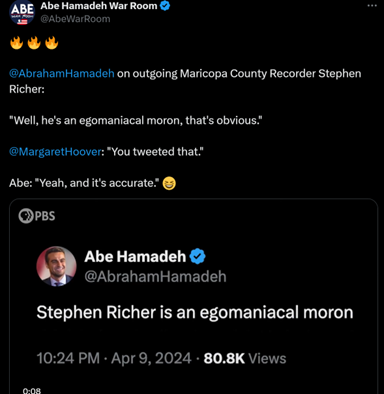Open the Abe War Room profile avatar
This screenshot has width=384, height=394.
[x=22, y=12]
